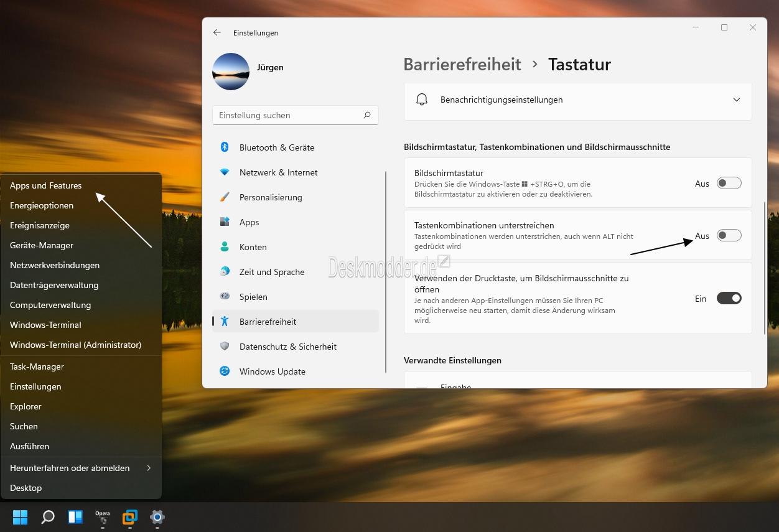This screenshot has width=779, height=532.
Task: Open Energieoptionen from context menu
Action: tap(82, 205)
